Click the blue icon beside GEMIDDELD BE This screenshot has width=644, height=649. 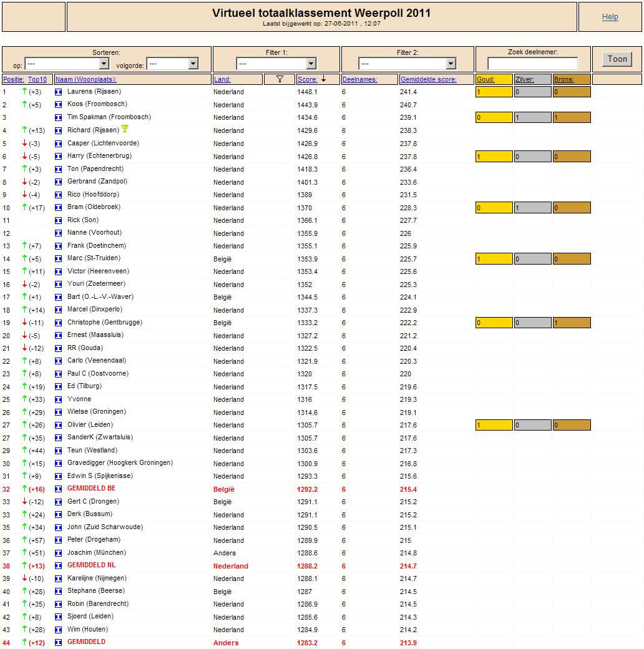pos(59,489)
